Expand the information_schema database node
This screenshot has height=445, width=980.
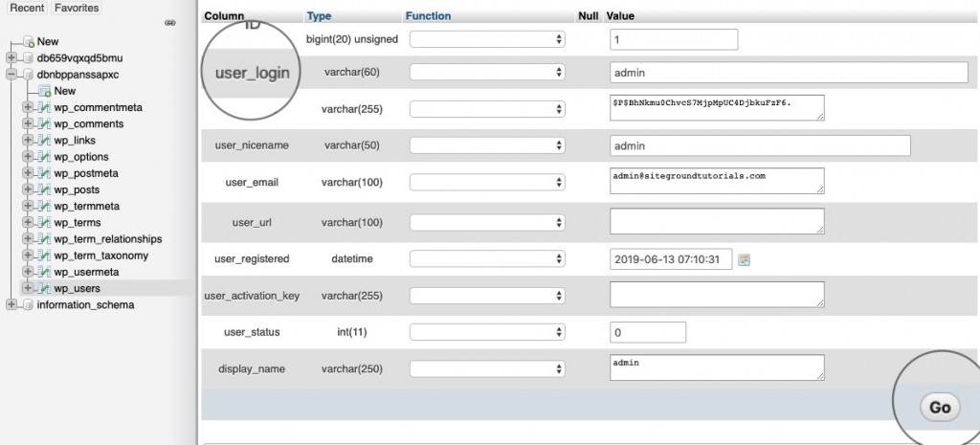coord(11,305)
